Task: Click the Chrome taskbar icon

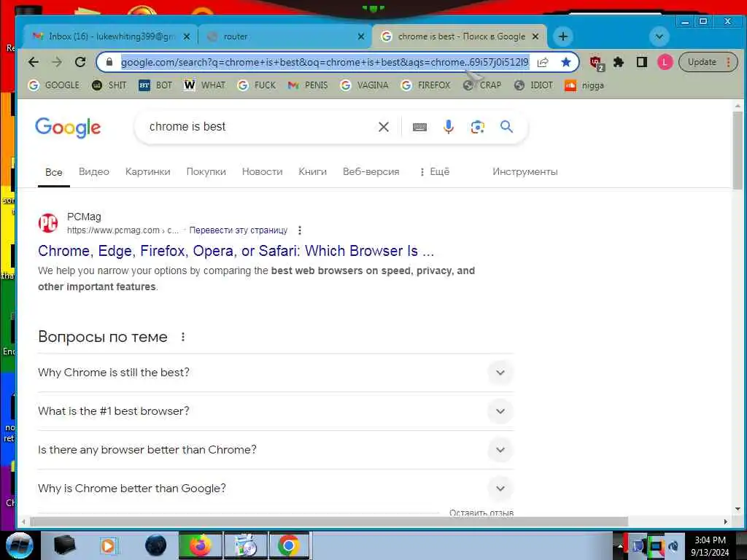Action: [289, 545]
